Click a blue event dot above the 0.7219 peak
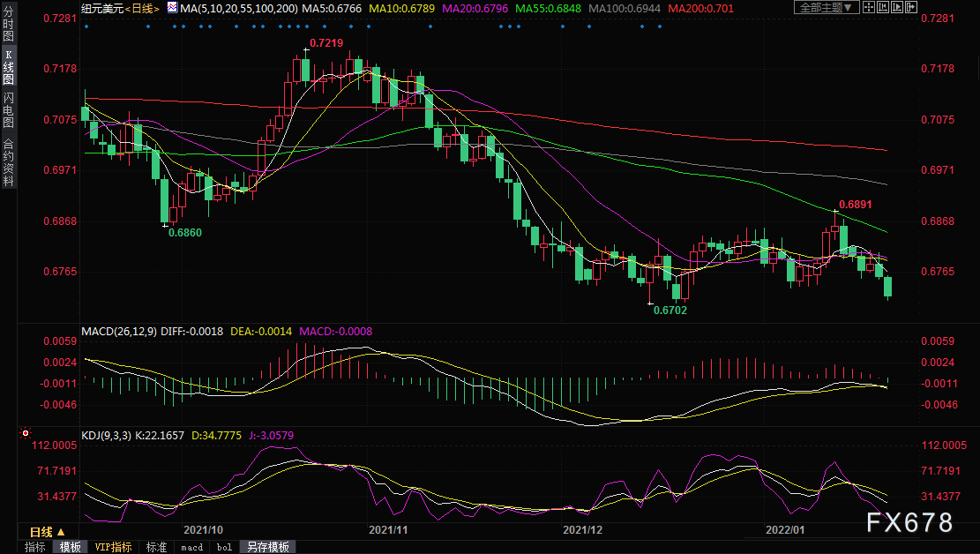Viewport: 980px width, 554px height. [x=306, y=26]
